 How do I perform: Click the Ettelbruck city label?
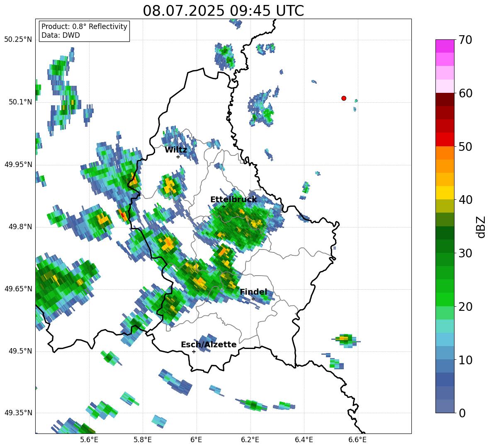pyautogui.click(x=233, y=200)
